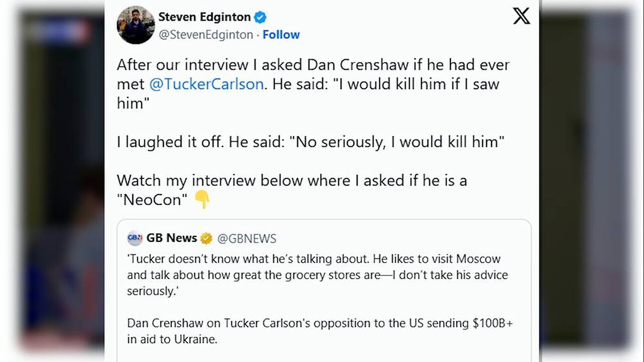Image resolution: width=644 pixels, height=362 pixels.
Task: Click the X logo icon
Action: [x=521, y=17]
